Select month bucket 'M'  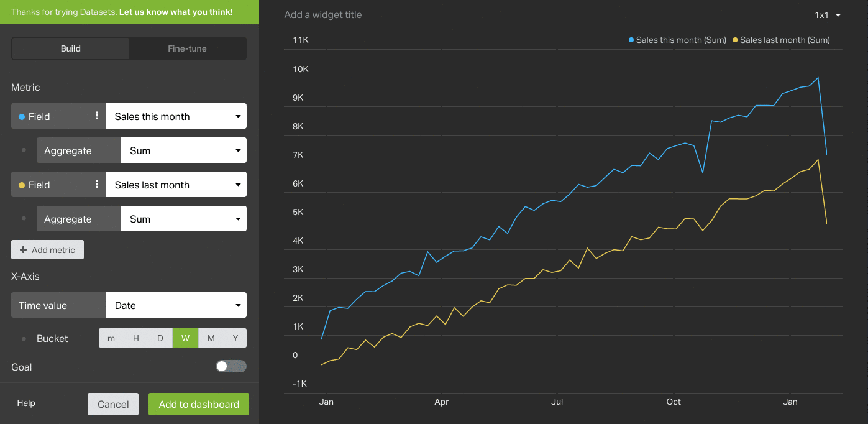pyautogui.click(x=211, y=338)
